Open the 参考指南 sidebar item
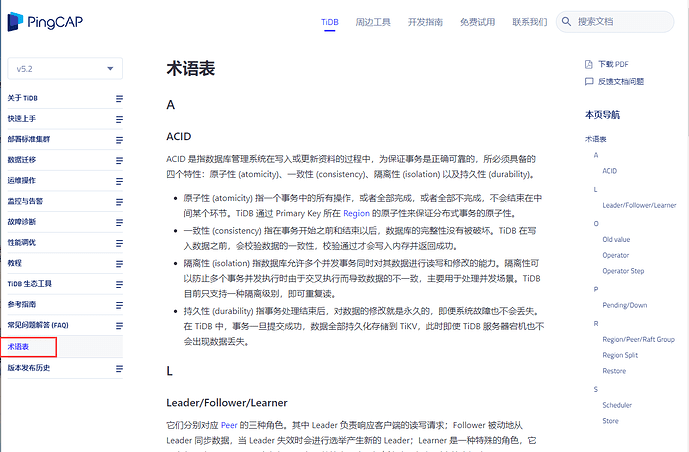The image size is (689, 452). tap(22, 304)
